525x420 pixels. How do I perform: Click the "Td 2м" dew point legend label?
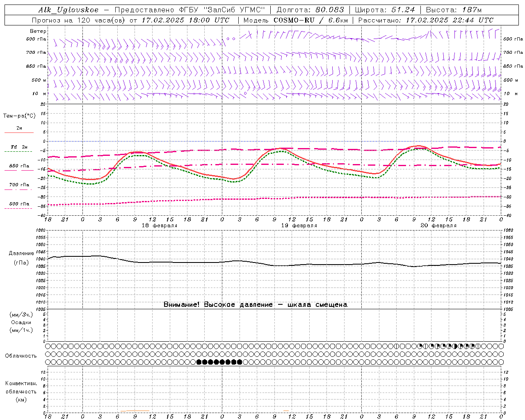[x=19, y=147]
